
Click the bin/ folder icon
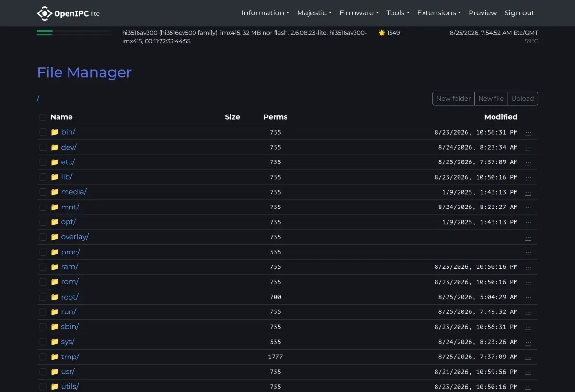(55, 132)
